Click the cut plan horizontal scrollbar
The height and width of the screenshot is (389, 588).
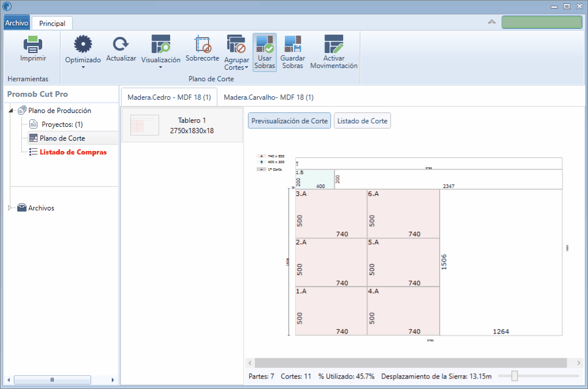410,362
